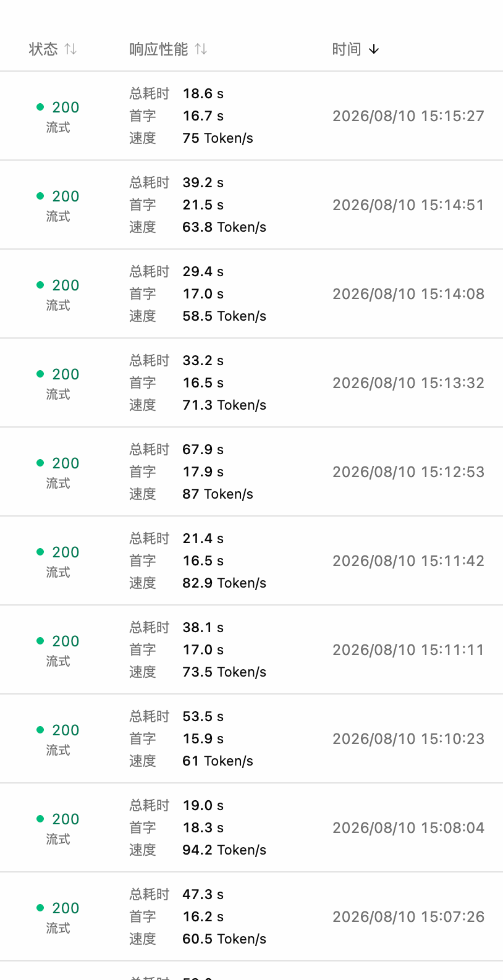Sort by 响应性能 column sort icon
The height and width of the screenshot is (980, 503).
coord(201,49)
